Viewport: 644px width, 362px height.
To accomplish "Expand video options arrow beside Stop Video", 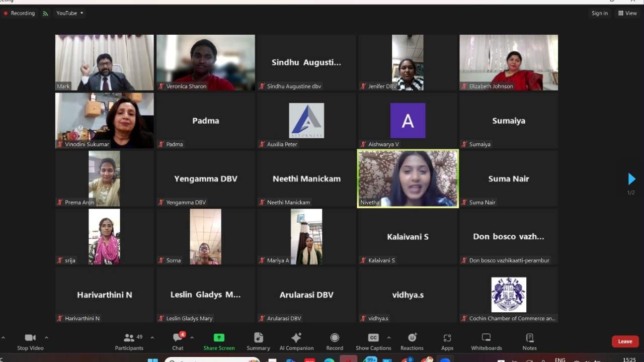I will [46, 337].
